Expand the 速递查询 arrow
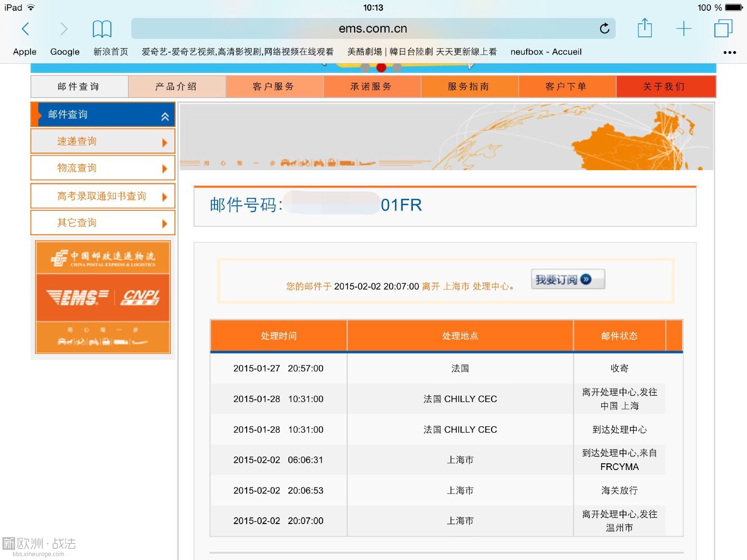The width and height of the screenshot is (747, 560). click(164, 143)
